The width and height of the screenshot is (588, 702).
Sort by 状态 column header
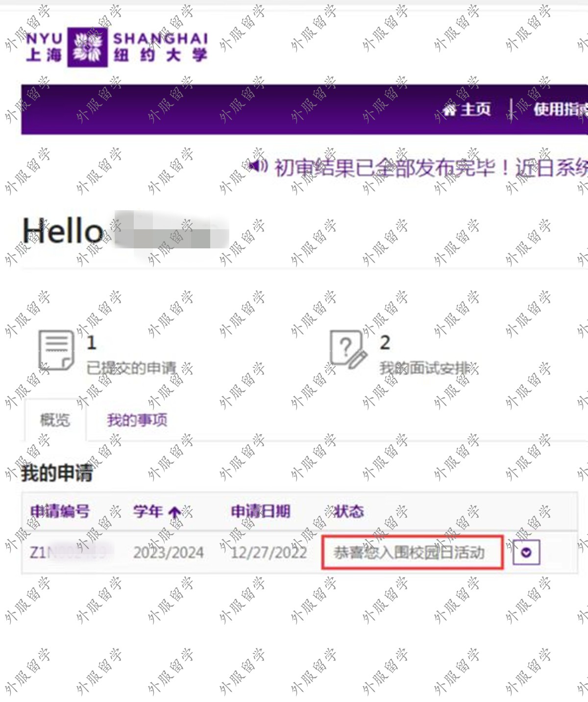(x=349, y=511)
